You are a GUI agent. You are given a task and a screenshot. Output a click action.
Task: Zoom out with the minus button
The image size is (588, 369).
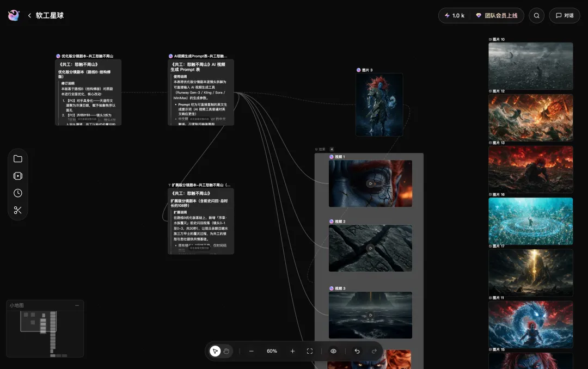point(251,351)
